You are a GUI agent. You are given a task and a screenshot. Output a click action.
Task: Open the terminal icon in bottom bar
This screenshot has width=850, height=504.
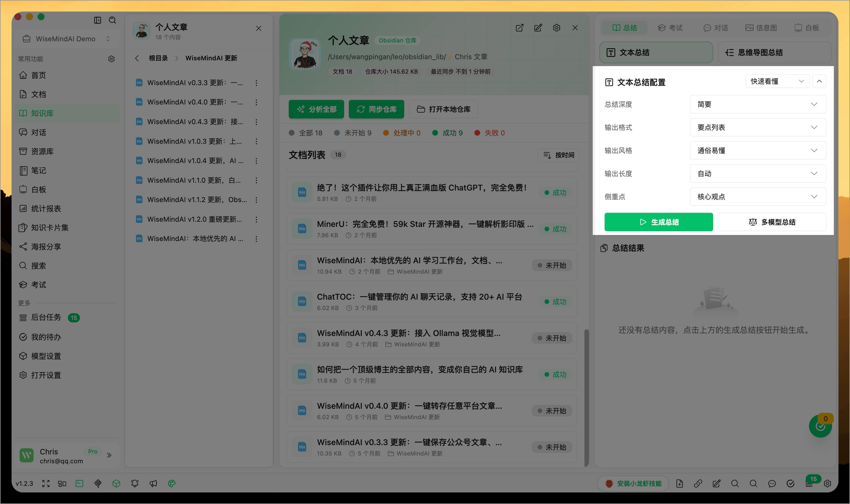[79, 483]
